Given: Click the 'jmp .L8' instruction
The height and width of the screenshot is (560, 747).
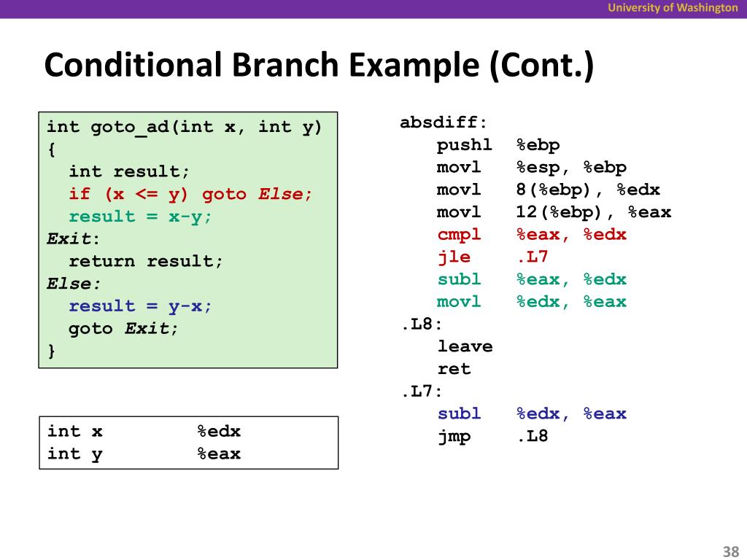Looking at the screenshot, I should click(x=492, y=436).
